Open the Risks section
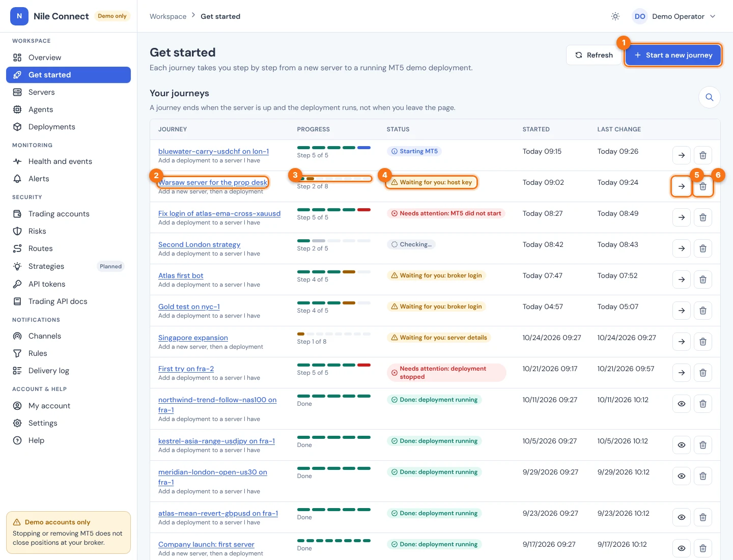The height and width of the screenshot is (560, 733). tap(68, 231)
